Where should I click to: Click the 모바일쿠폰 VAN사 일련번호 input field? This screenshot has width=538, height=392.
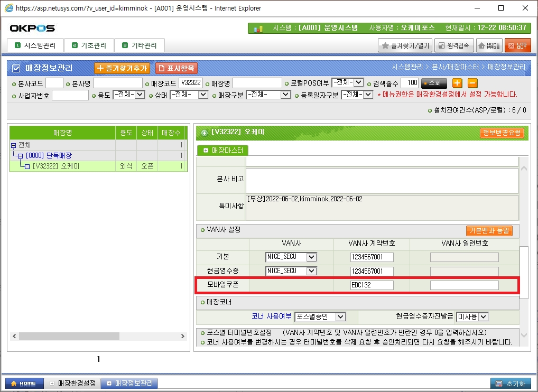[x=464, y=285]
